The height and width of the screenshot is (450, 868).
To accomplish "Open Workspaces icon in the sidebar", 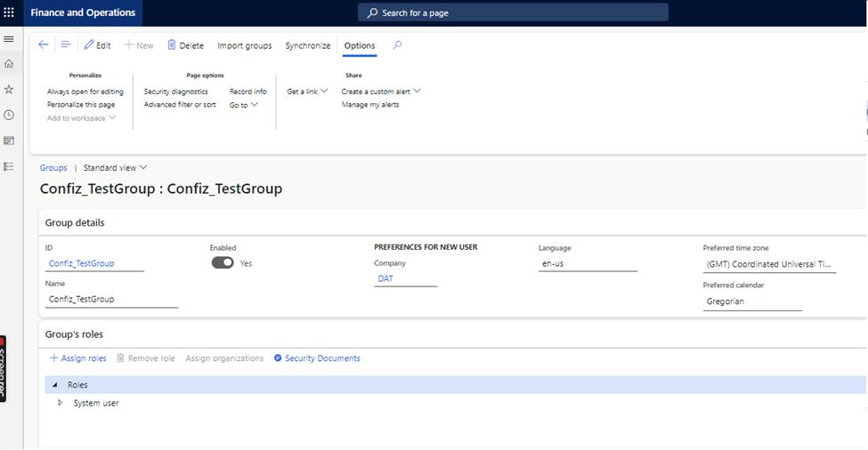I will click(9, 141).
